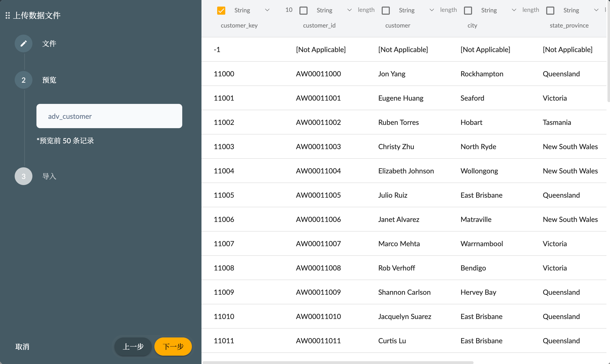The height and width of the screenshot is (364, 610).
Task: Click the pencil icon for the file step
Action: point(24,43)
